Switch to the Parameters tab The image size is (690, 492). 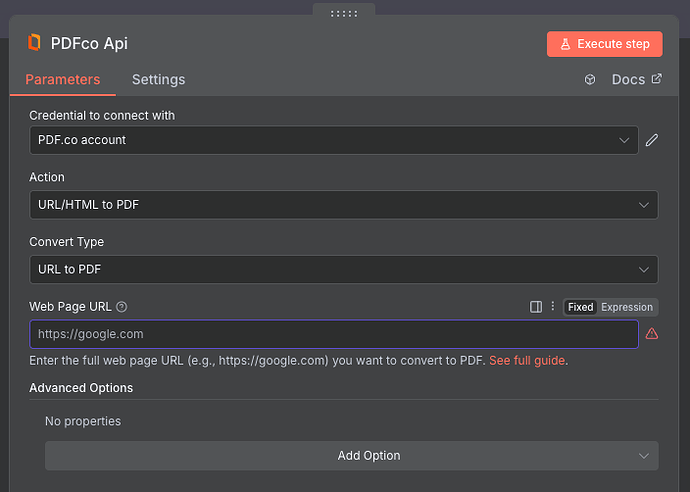62,80
